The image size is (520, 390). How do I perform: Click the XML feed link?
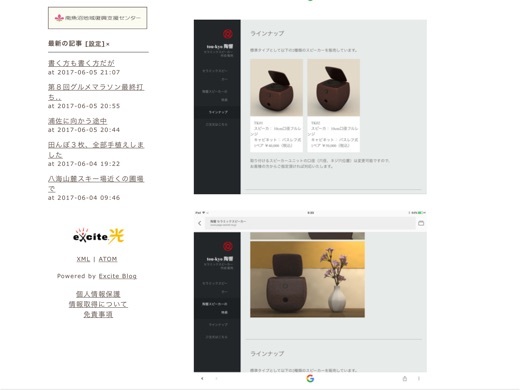click(83, 259)
